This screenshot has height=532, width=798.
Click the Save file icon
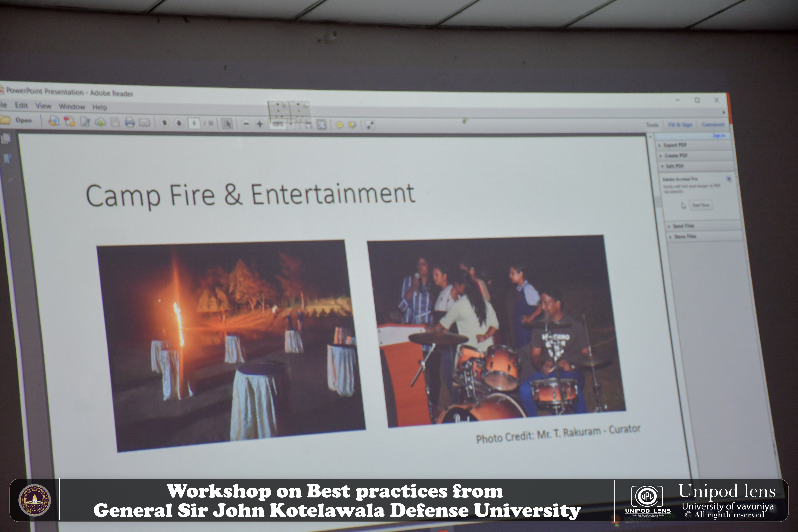[115, 122]
